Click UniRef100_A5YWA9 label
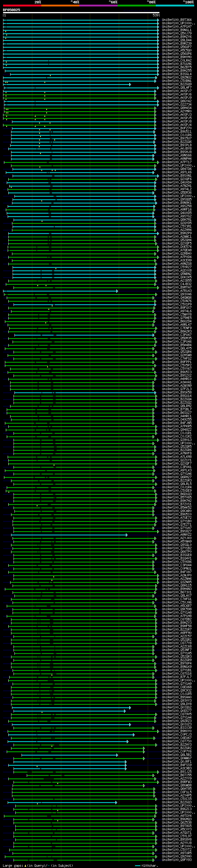 pos(177,541)
